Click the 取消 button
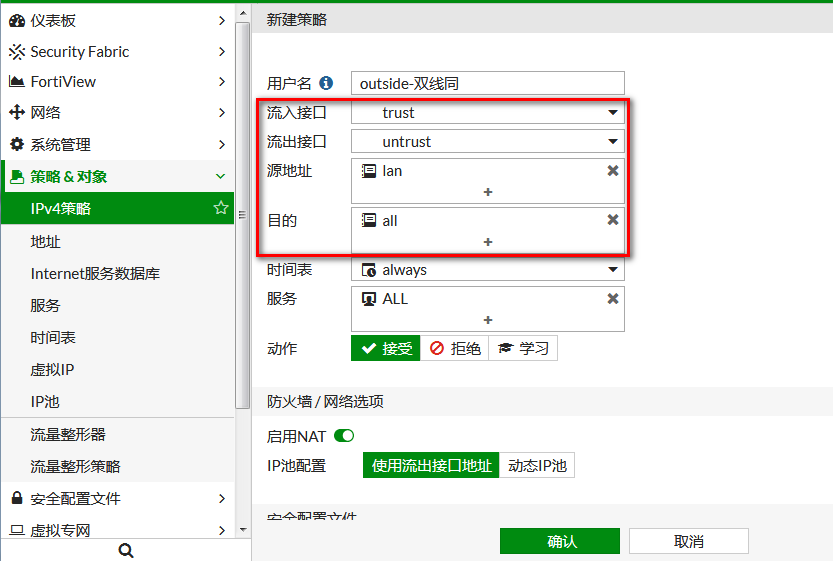The height and width of the screenshot is (561, 833). coord(688,541)
